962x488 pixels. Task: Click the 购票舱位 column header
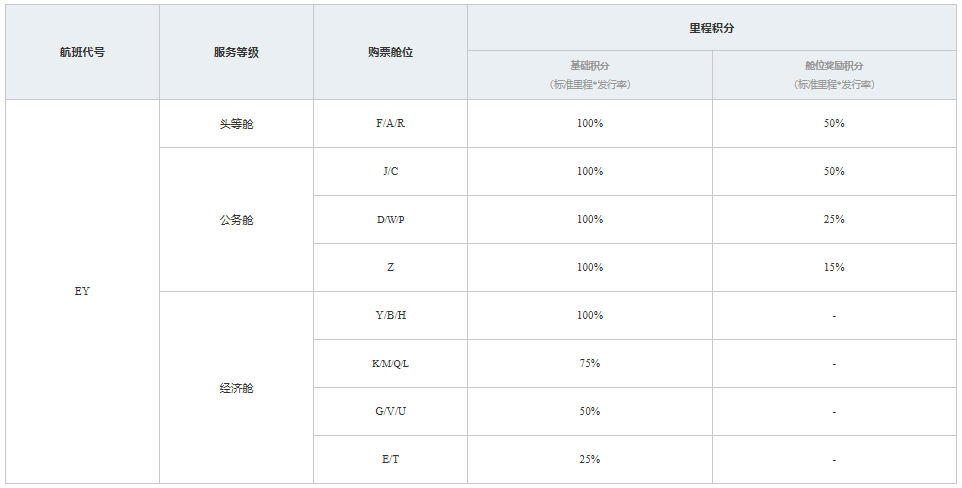tap(390, 52)
